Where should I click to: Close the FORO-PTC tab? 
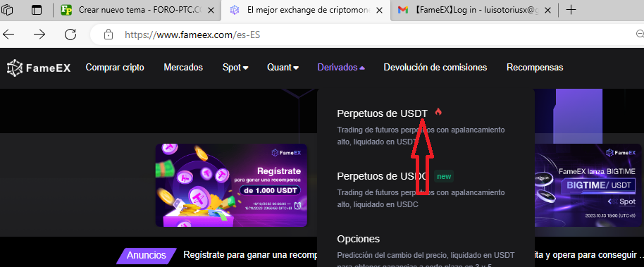[211, 11]
